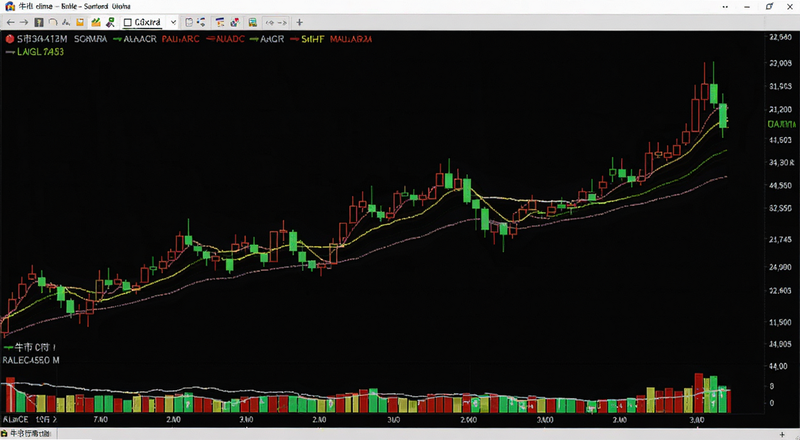Click the green and purple figure icon
The height and width of the screenshot is (440, 800).
pos(110,22)
